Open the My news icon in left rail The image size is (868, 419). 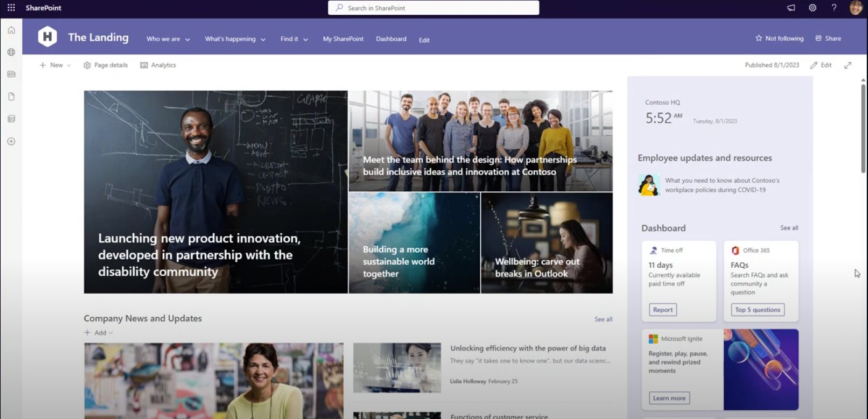coord(11,74)
